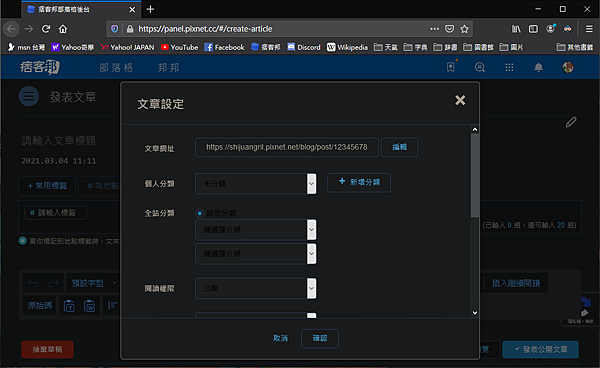Click the editor Undo arrow
Viewport: 600px width, 368px height.
tap(33, 283)
